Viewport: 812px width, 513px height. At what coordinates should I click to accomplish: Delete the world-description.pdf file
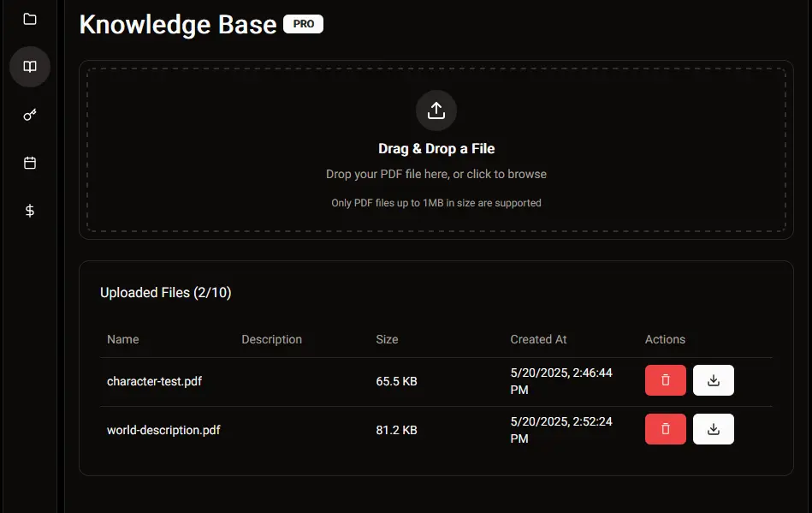coord(665,429)
